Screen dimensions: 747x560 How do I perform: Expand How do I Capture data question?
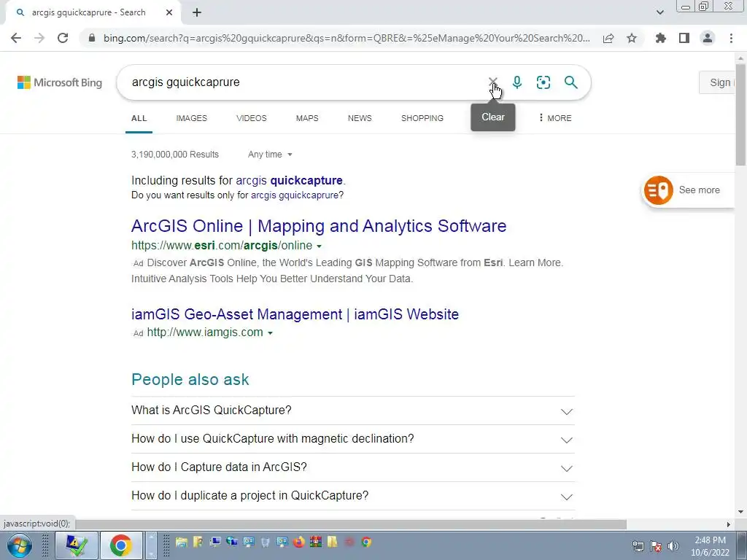coord(353,467)
